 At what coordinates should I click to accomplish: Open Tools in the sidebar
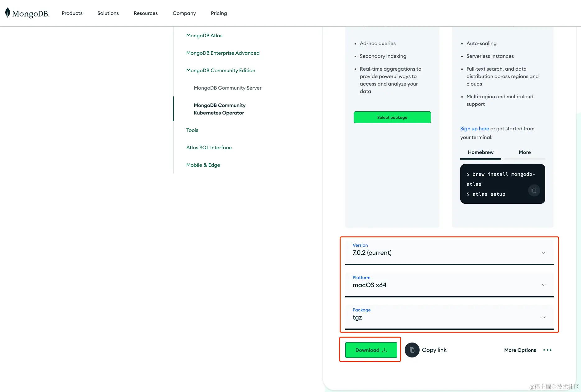point(192,130)
